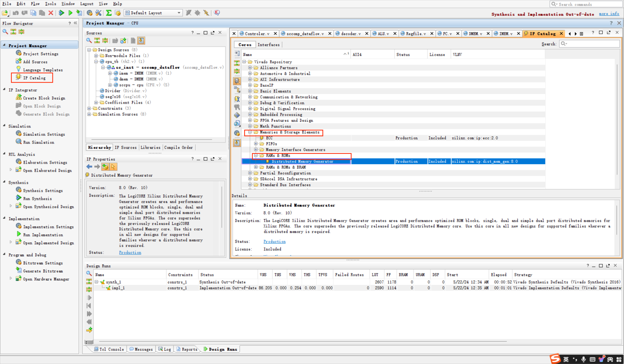Collapse RAMs & ROMs folder

[256, 156]
